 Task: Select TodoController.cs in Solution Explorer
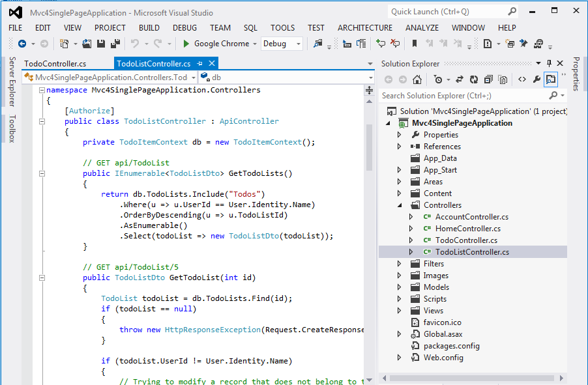tap(466, 240)
